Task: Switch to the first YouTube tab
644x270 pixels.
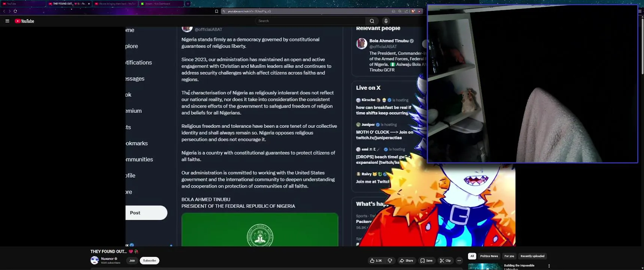Action: coord(22,4)
